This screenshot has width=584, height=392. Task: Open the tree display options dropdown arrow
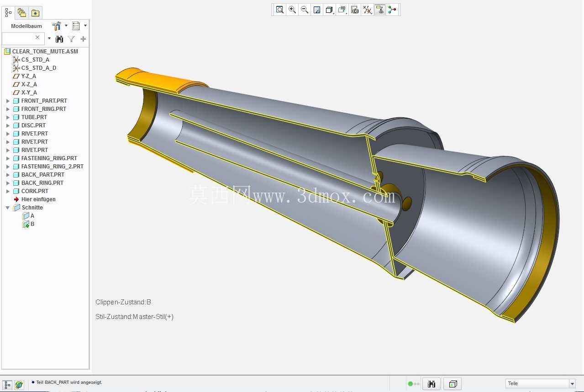pyautogui.click(x=85, y=26)
